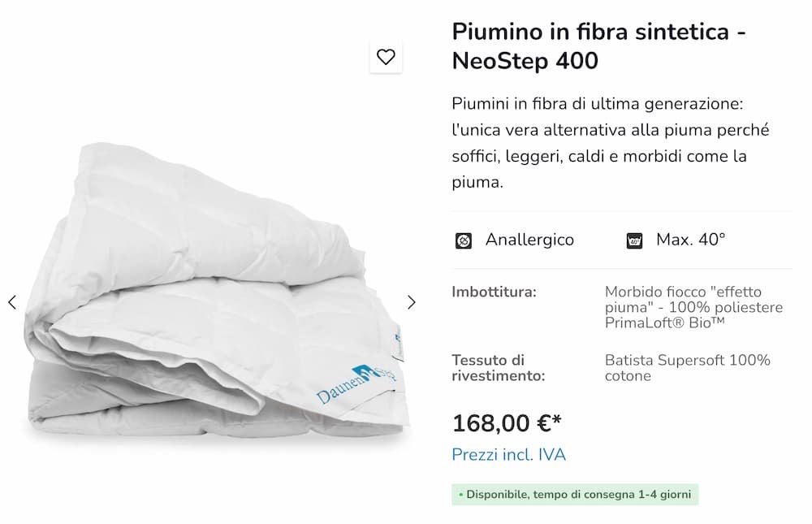The height and width of the screenshot is (524, 812).
Task: Click the 'Anallergico' text label
Action: [530, 240]
